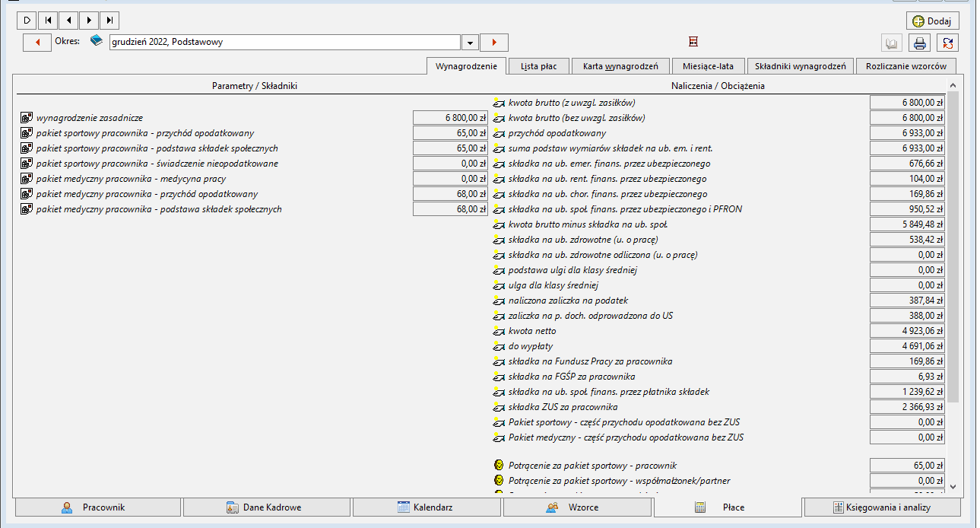Switch to the Lista płac tab
This screenshot has width=980, height=528.
pyautogui.click(x=538, y=66)
